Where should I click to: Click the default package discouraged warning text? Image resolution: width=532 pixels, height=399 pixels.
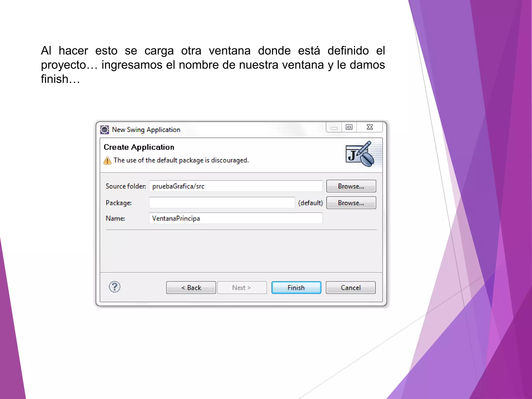pos(181,160)
